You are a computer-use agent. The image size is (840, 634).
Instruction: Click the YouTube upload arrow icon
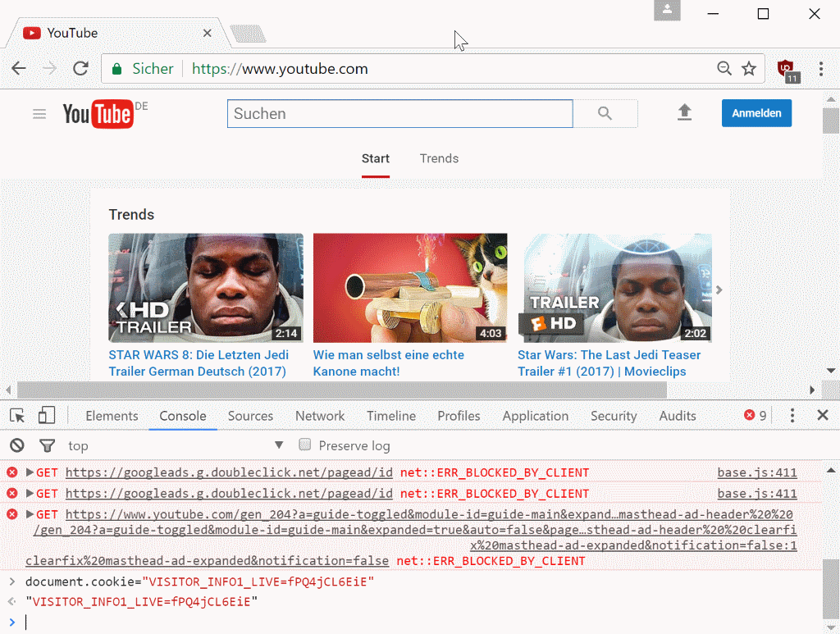coord(685,112)
